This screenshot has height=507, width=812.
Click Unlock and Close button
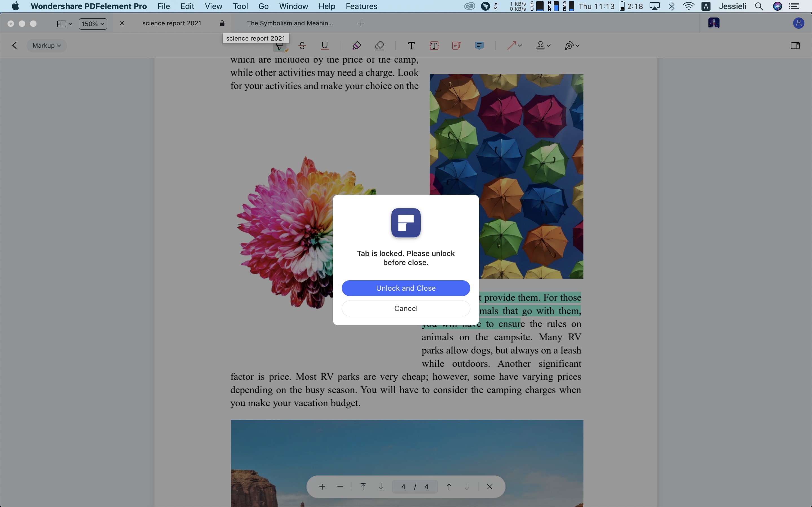click(x=406, y=288)
